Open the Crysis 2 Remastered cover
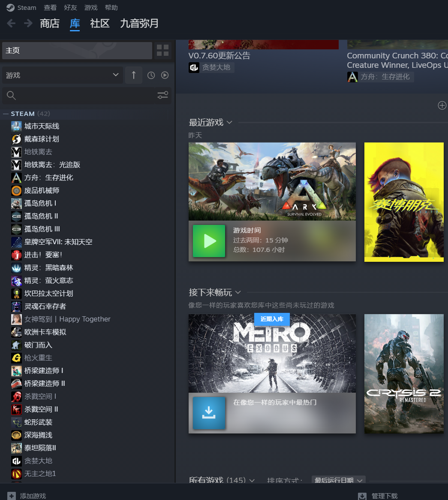The image size is (448, 500). click(x=404, y=374)
